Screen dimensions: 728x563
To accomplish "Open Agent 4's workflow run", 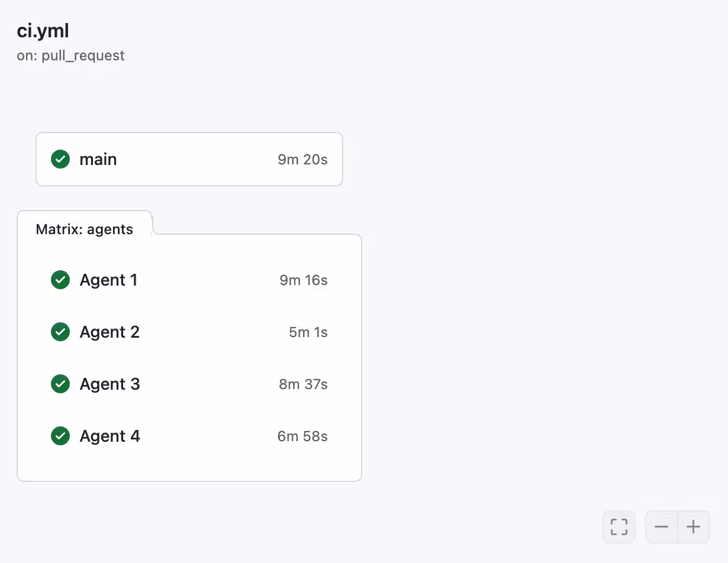I will (x=110, y=436).
